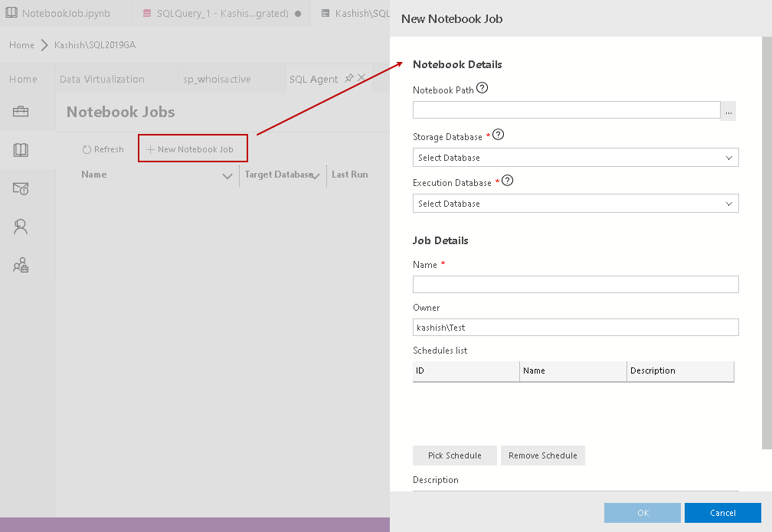Click the Jobs briefcase sidebar icon
Image resolution: width=772 pixels, height=532 pixels.
21,112
